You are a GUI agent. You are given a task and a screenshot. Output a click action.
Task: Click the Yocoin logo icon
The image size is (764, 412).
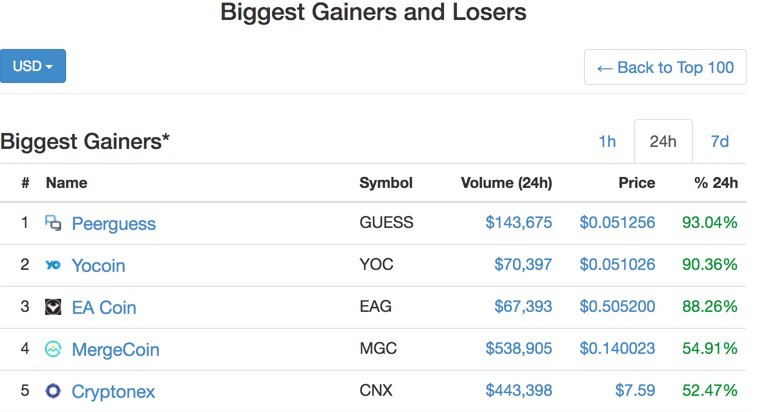tap(53, 265)
